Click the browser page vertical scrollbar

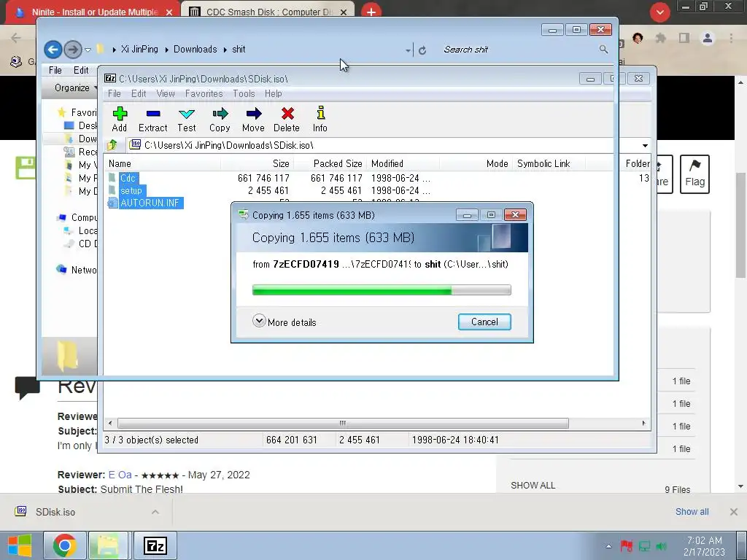pyautogui.click(x=741, y=226)
